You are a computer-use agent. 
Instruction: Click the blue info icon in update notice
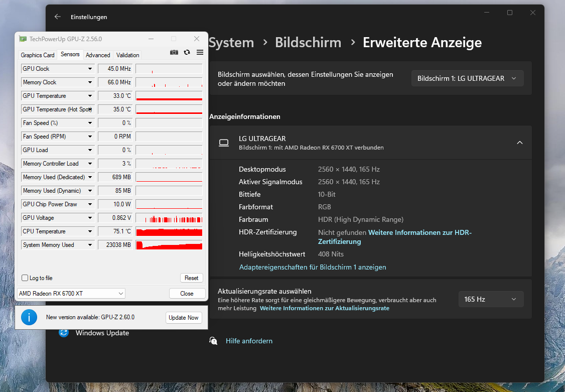(29, 317)
